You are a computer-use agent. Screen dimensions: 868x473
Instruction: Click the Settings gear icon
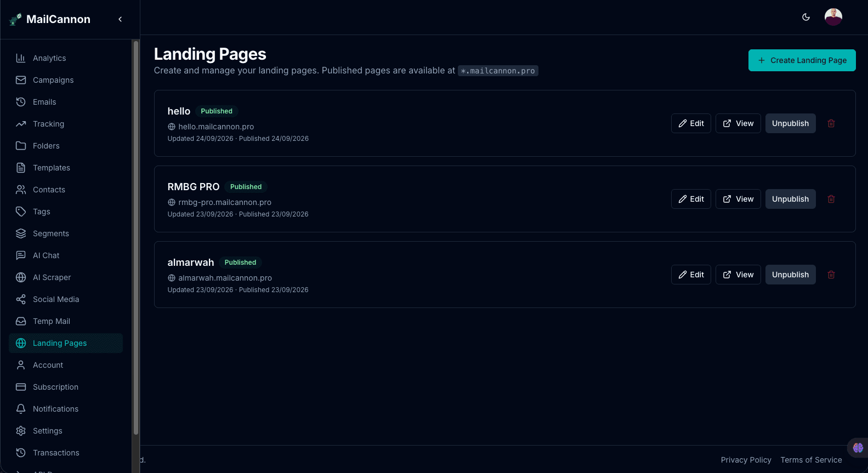point(21,431)
